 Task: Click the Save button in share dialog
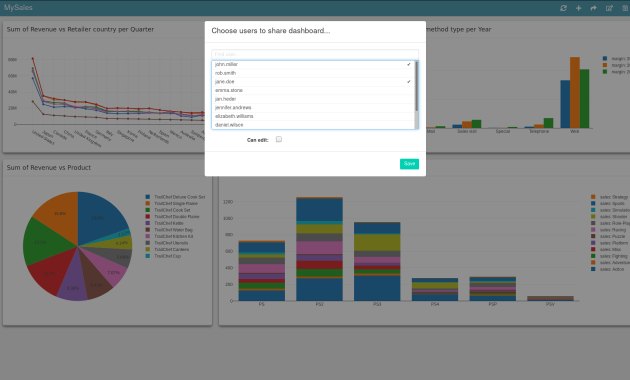point(409,164)
